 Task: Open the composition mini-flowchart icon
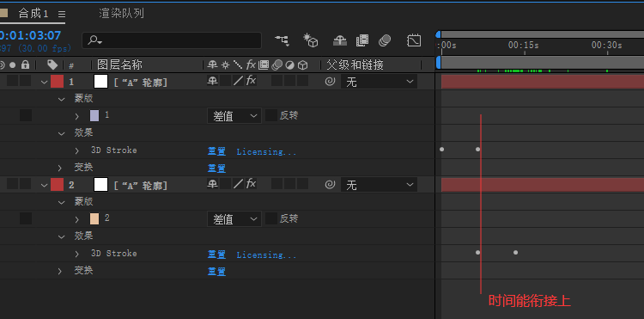coord(282,40)
